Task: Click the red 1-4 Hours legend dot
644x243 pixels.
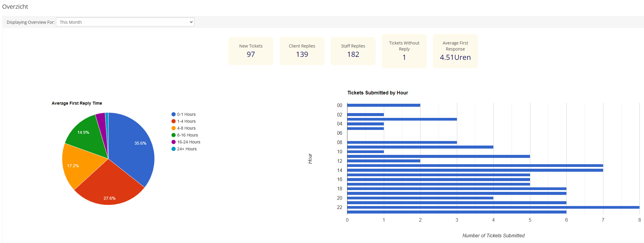Action: (174, 121)
